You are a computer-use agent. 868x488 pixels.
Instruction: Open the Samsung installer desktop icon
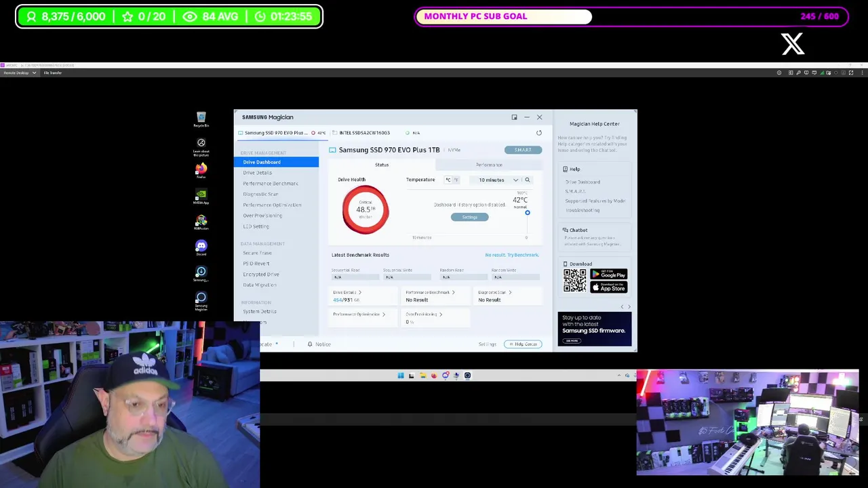tap(201, 274)
